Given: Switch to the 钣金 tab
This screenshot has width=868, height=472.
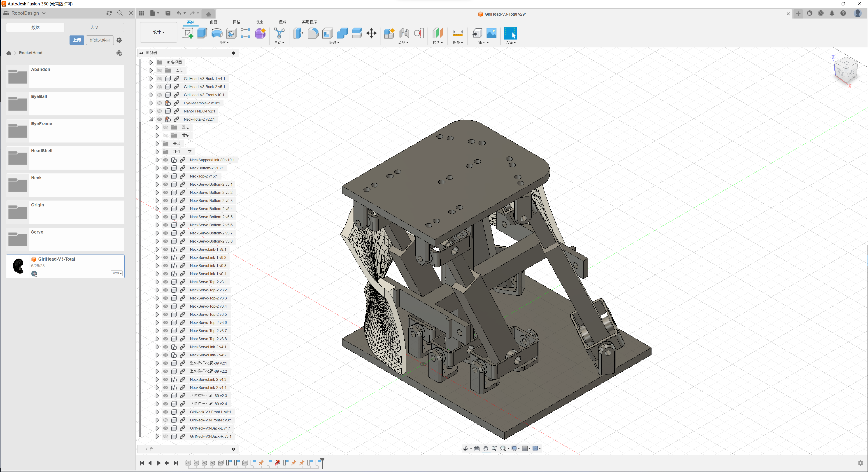Looking at the screenshot, I should pos(259,22).
